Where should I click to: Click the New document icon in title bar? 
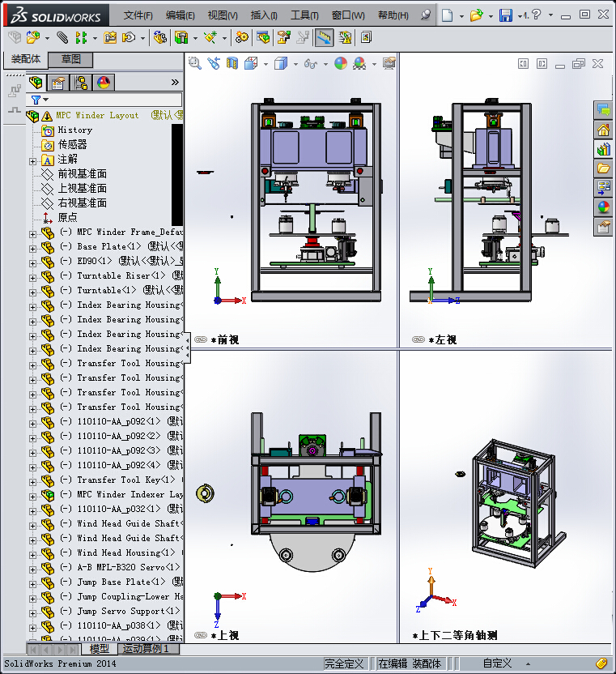click(x=447, y=15)
